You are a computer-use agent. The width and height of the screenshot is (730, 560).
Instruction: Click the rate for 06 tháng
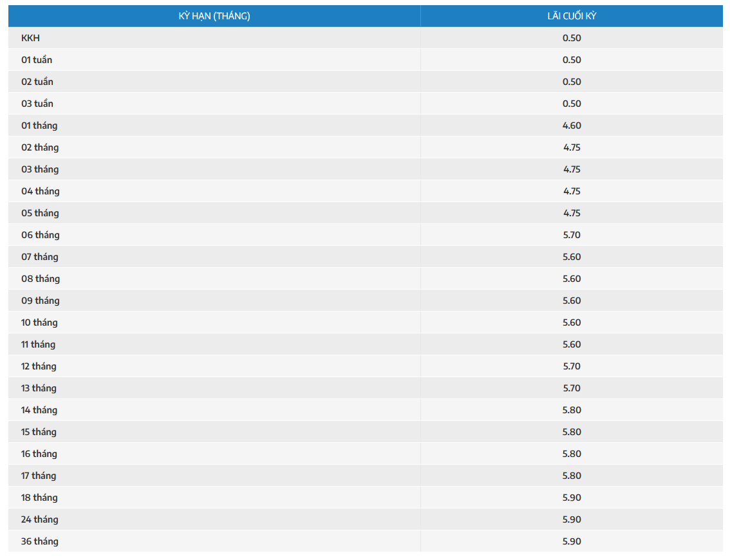point(572,235)
